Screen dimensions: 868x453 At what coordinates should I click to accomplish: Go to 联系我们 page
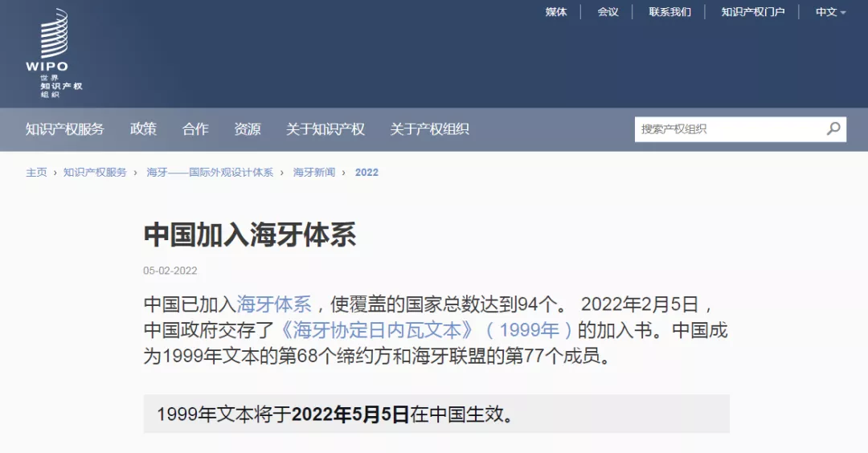coord(669,12)
